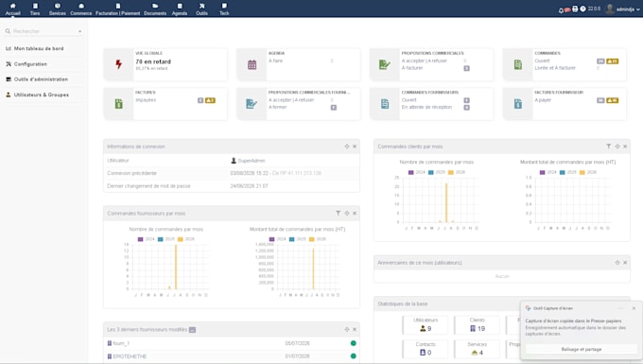Click the Factures card invoice icon
The width and height of the screenshot is (643, 364).
pos(118,104)
